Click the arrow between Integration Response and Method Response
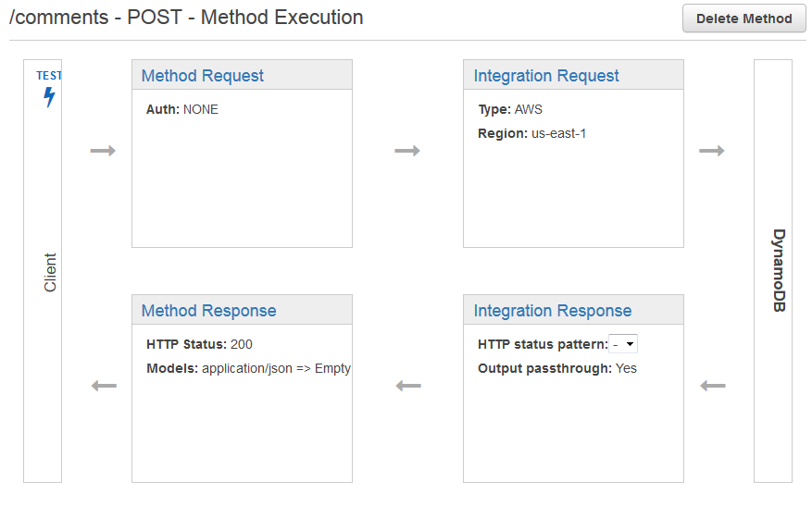Screen dimensions: 812x506 pyautogui.click(x=408, y=386)
